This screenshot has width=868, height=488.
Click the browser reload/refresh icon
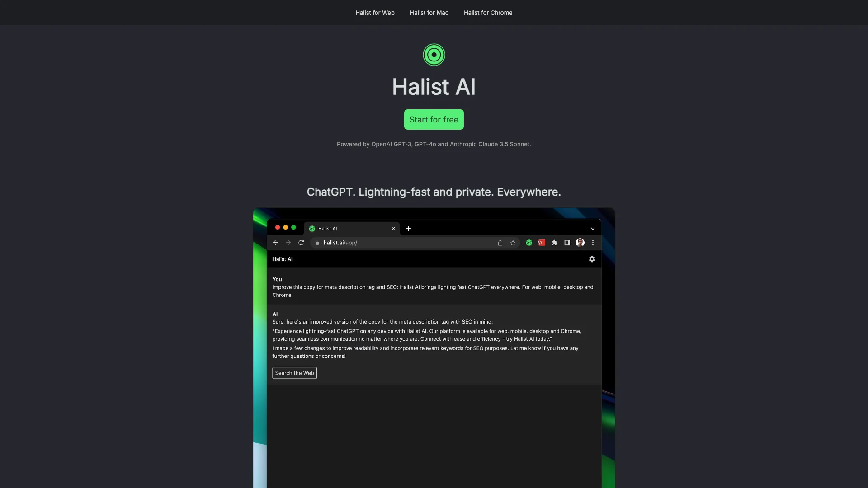tap(301, 243)
